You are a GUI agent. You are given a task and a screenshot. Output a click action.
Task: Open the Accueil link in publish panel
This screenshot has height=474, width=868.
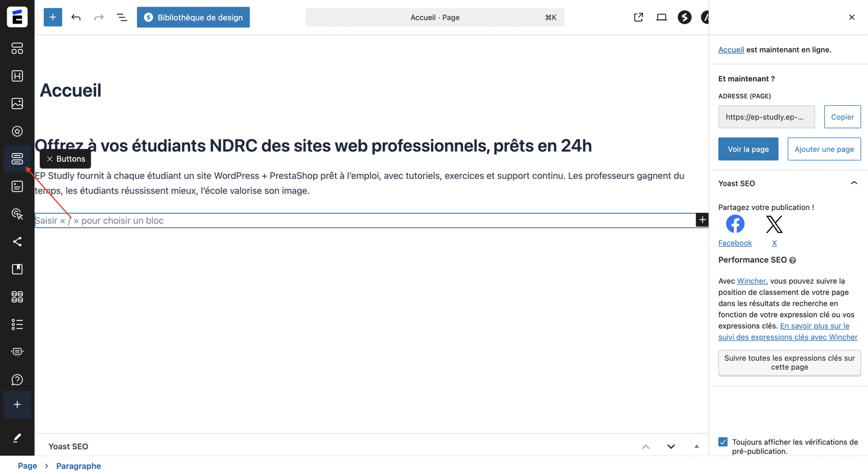[731, 50]
